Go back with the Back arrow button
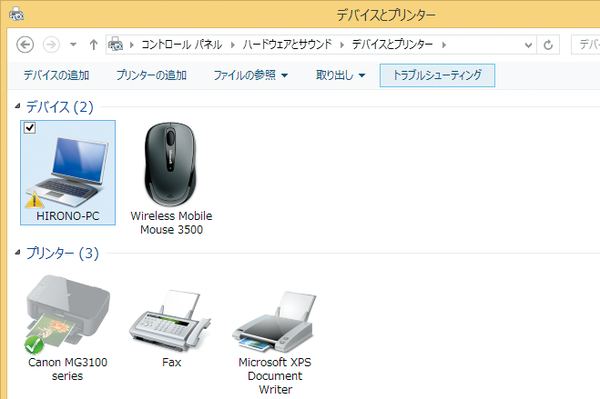The height and width of the screenshot is (399, 600). point(25,45)
